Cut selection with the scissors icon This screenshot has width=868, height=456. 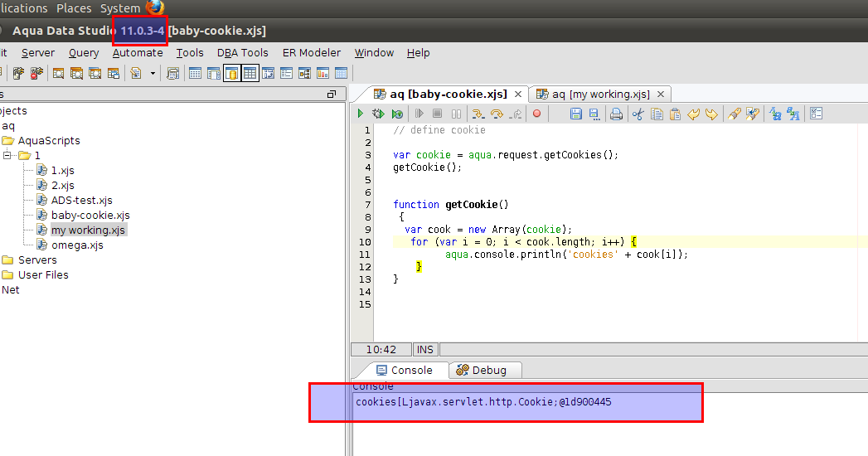point(638,114)
